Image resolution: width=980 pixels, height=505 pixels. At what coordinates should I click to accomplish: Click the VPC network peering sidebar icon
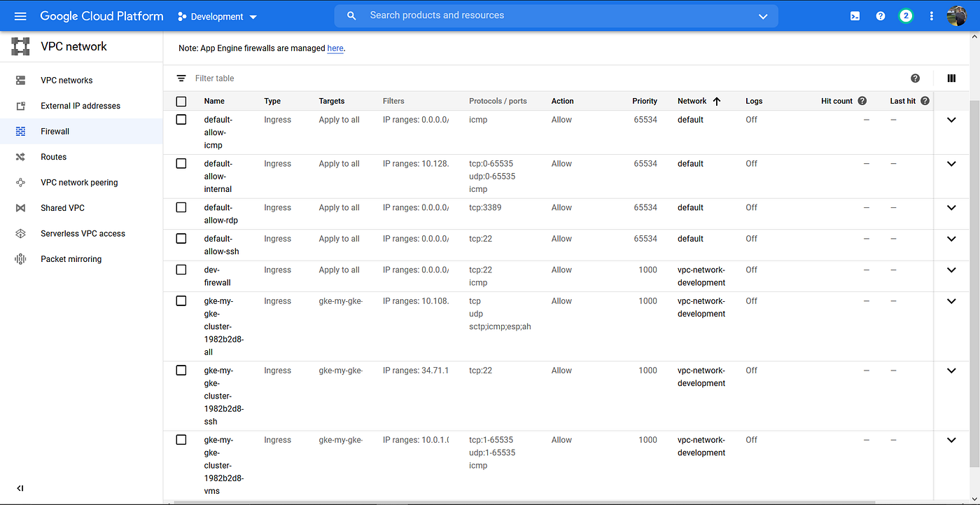click(20, 182)
